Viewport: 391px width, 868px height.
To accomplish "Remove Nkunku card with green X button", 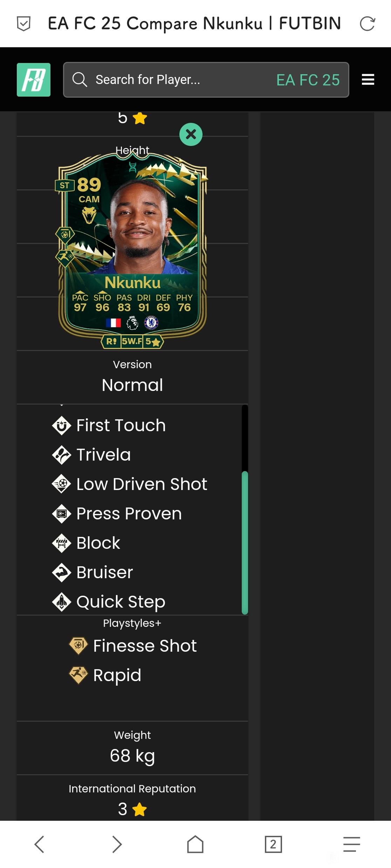I will pyautogui.click(x=191, y=134).
